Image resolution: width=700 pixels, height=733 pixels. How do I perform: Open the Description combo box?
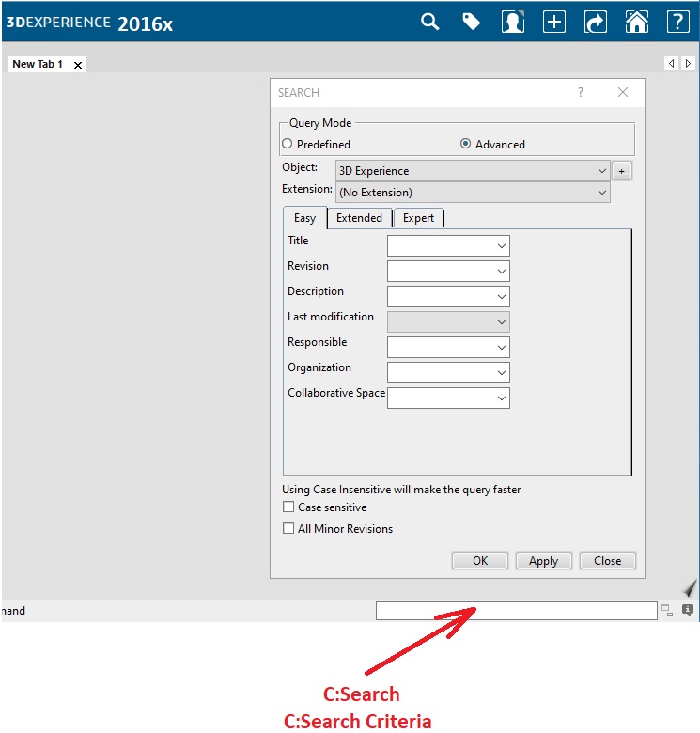pos(448,296)
